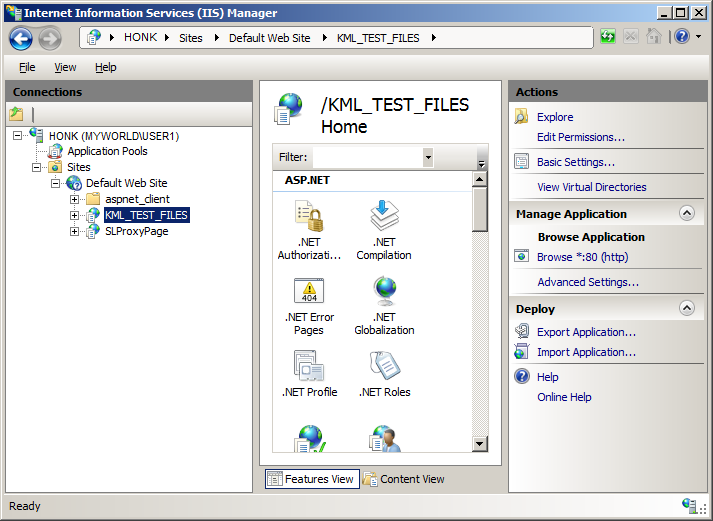Image resolution: width=713 pixels, height=521 pixels.
Task: Open the feature icon with user figure
Action: 385,438
